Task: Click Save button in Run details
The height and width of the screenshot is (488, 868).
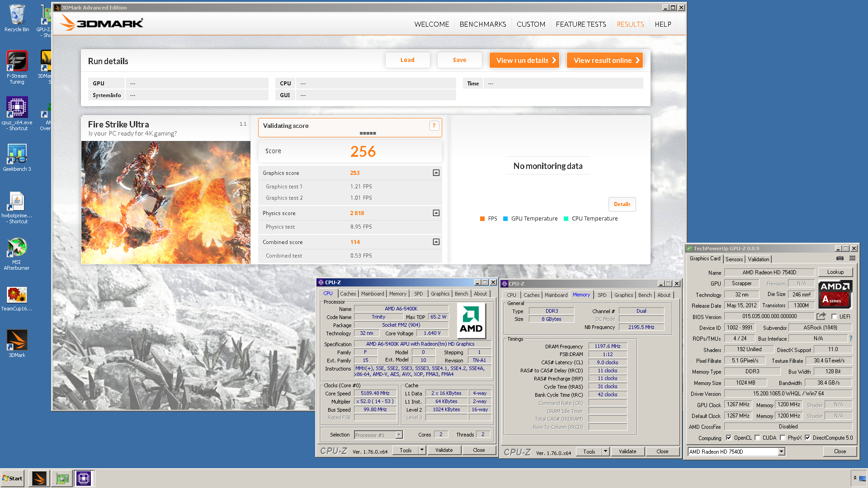Action: click(459, 60)
